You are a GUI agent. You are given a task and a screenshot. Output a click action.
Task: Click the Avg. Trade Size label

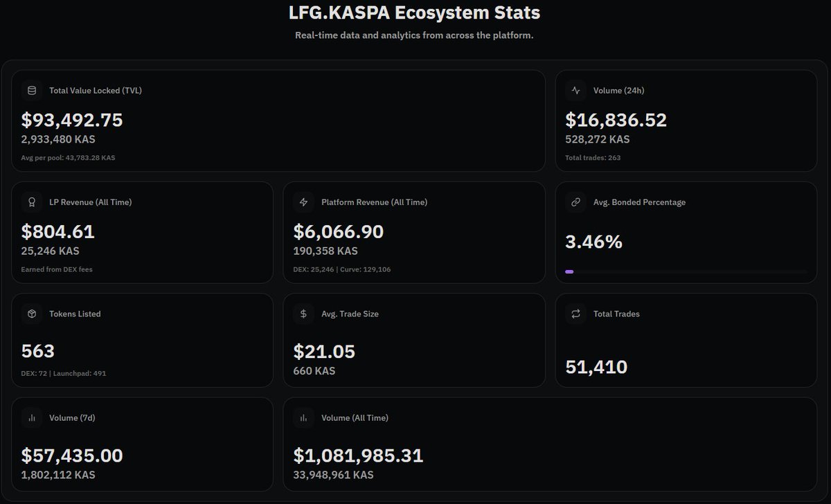tap(350, 314)
